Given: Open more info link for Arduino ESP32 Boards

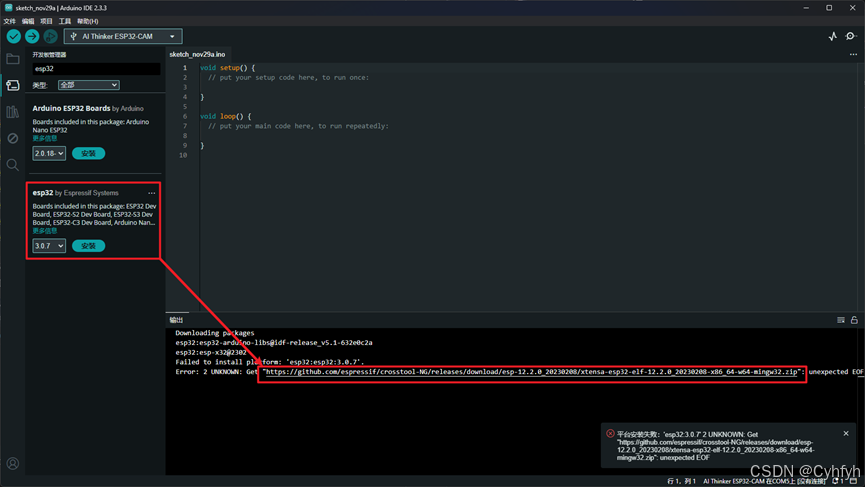Looking at the screenshot, I should [45, 138].
